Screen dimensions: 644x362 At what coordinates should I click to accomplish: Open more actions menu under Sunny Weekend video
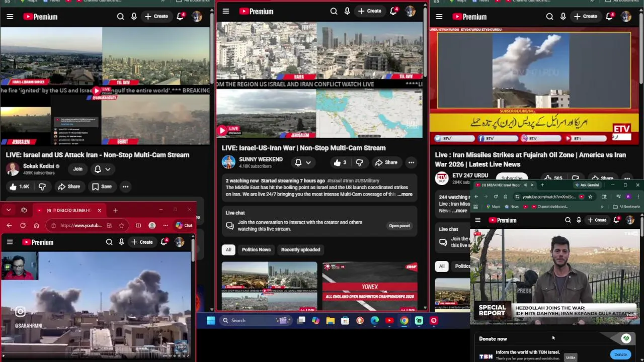tap(411, 162)
